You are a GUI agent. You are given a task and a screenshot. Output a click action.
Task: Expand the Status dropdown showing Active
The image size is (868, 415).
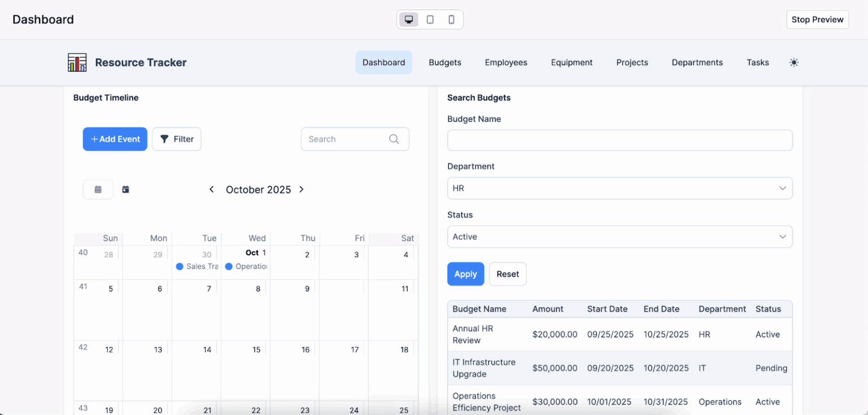click(619, 237)
